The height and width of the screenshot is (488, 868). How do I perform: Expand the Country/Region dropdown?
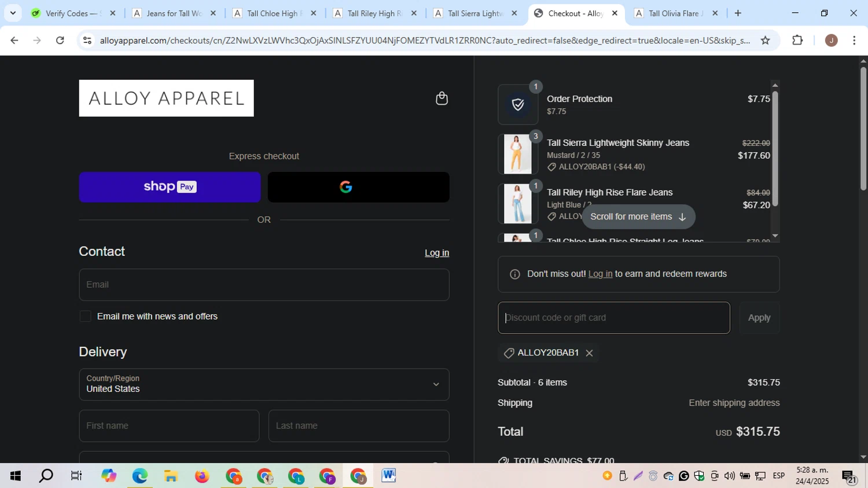click(x=264, y=384)
